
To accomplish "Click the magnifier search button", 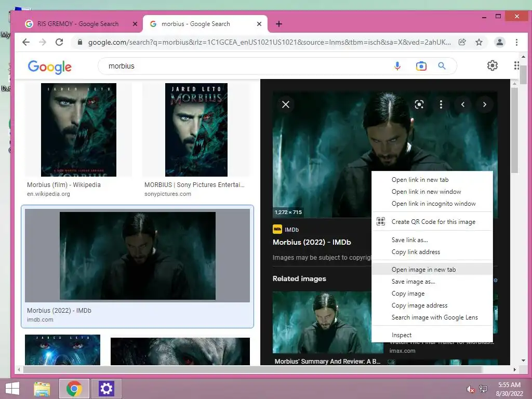I will 442,66.
